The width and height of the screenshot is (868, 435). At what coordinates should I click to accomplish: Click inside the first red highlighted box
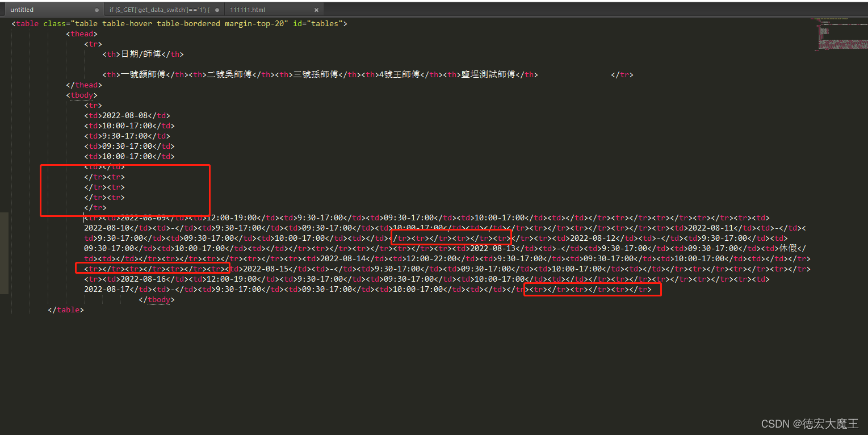pos(125,190)
